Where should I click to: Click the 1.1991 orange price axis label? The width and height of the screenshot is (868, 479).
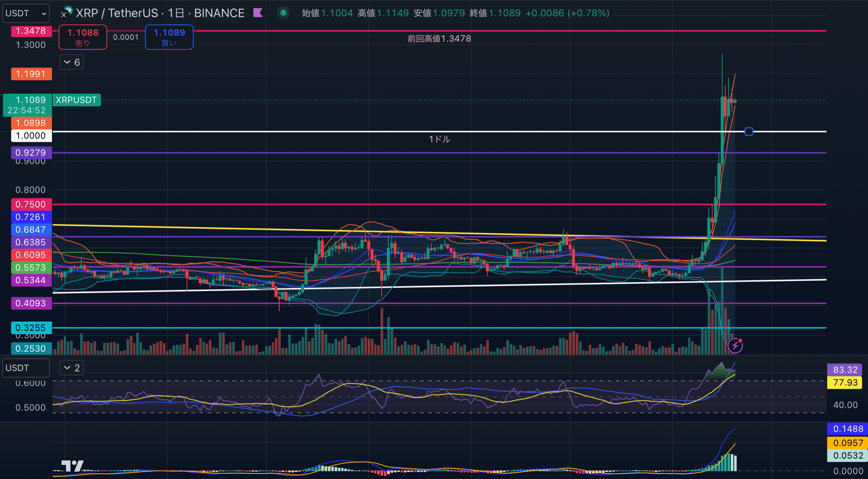coord(32,74)
